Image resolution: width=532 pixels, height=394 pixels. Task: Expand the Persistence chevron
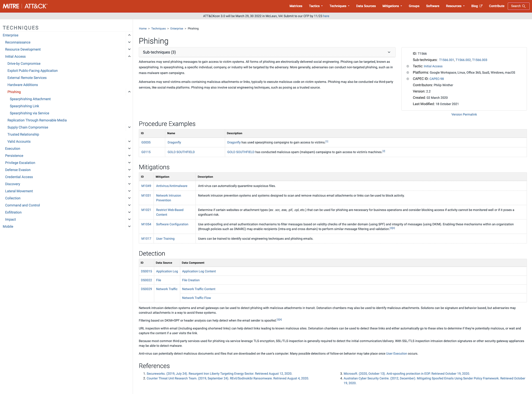pos(129,156)
